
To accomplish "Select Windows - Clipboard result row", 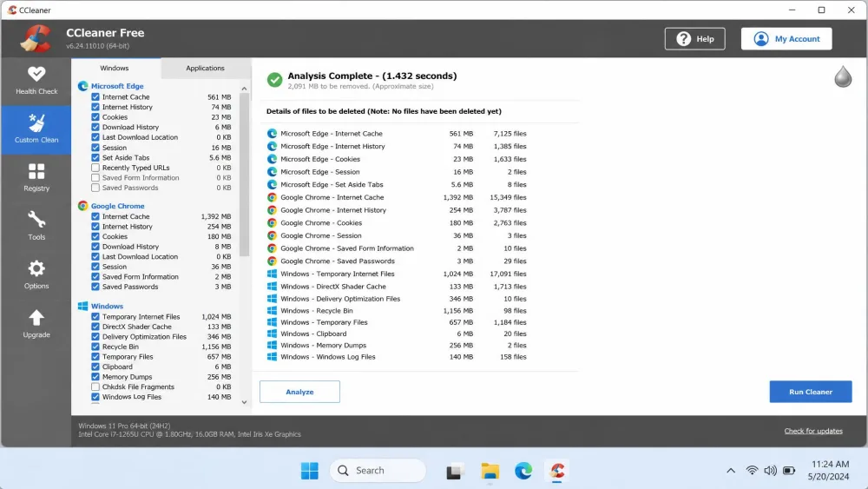I will [397, 334].
